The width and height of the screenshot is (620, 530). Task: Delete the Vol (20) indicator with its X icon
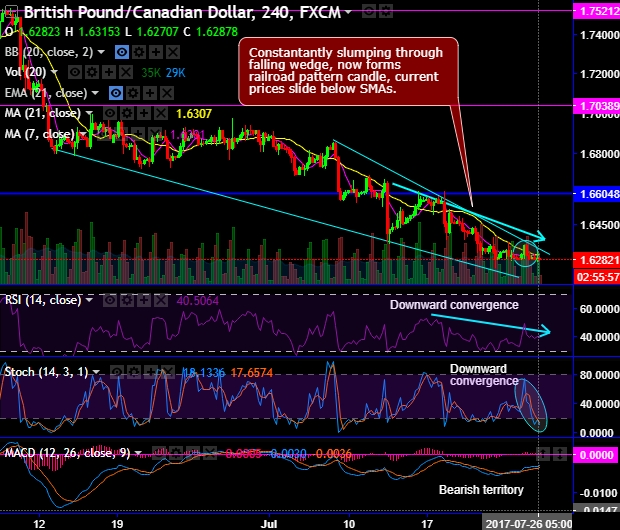point(126,72)
